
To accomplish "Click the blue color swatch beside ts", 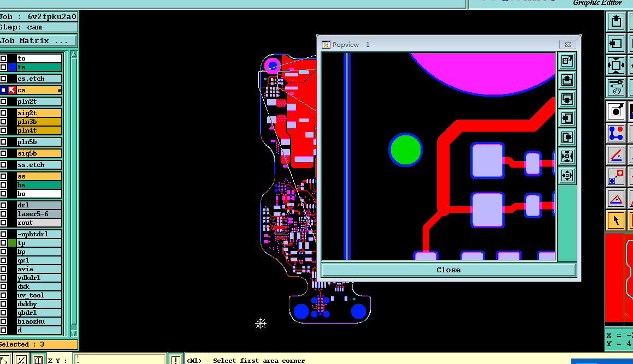I will [x=12, y=67].
